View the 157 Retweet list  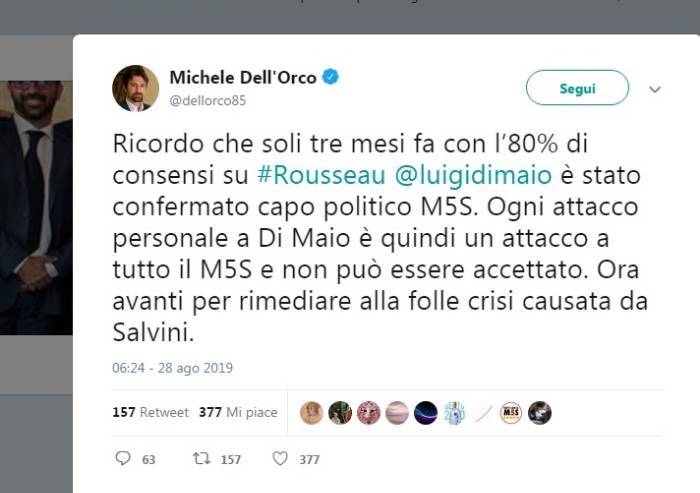coord(150,412)
